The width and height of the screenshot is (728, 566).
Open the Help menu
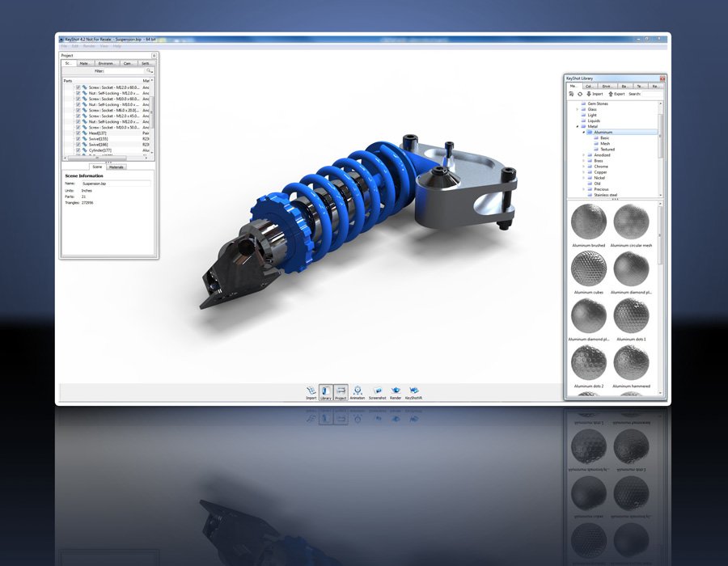pyautogui.click(x=117, y=46)
